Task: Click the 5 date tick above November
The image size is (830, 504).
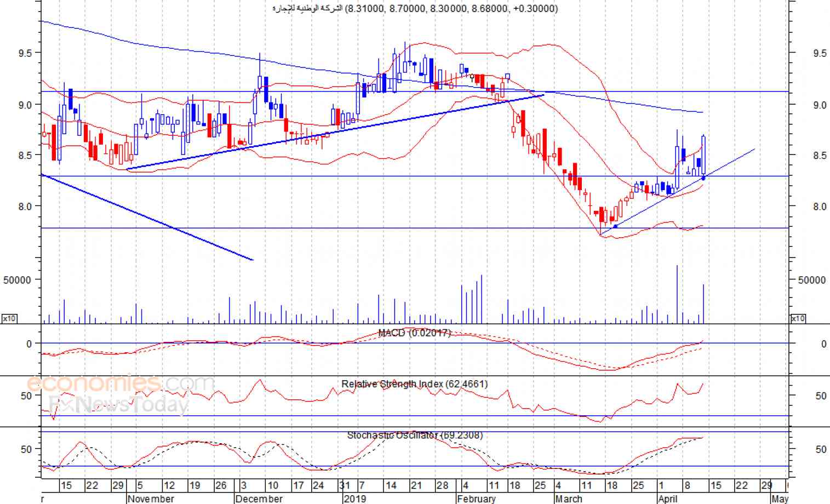Action: [140, 485]
